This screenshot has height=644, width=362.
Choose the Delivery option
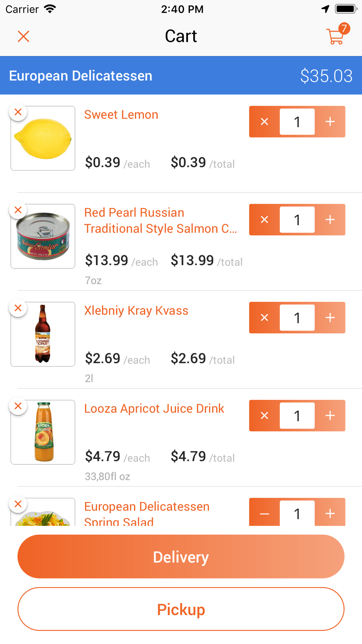[181, 557]
